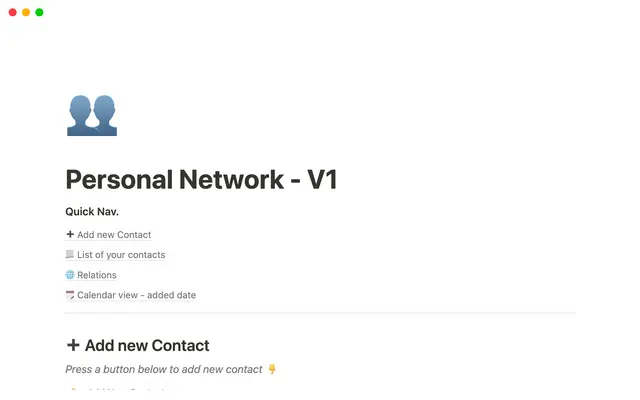Go to List of your contacts
The width and height of the screenshot is (640, 400).
(x=121, y=255)
